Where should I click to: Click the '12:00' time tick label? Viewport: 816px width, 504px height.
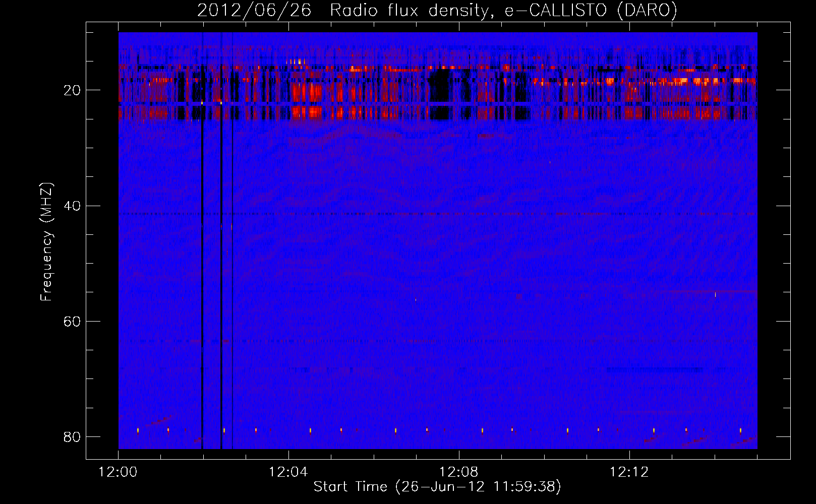pyautogui.click(x=118, y=472)
